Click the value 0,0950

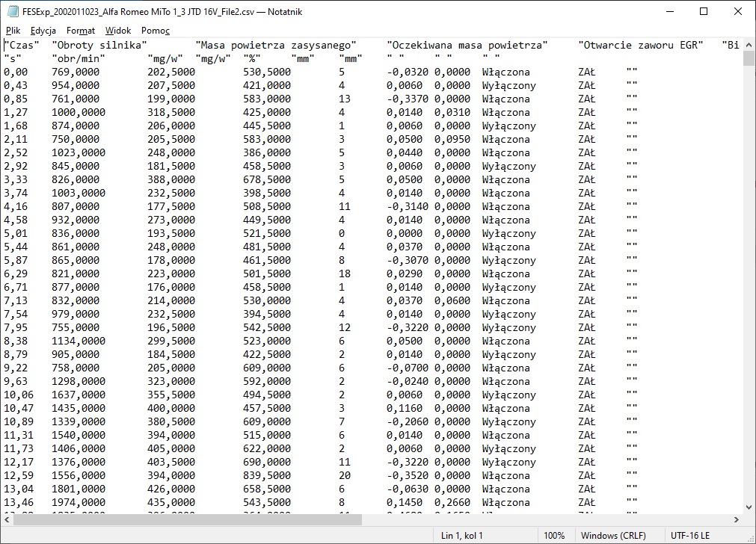[x=452, y=139]
